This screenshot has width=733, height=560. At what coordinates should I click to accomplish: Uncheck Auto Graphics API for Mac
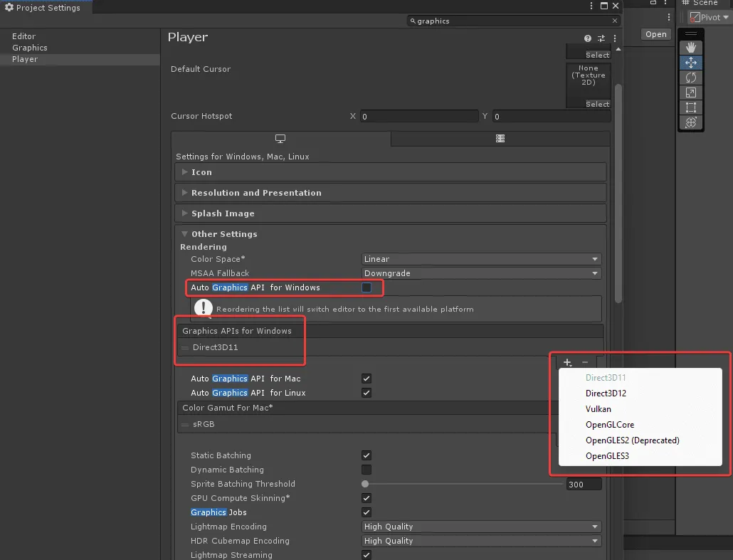(366, 379)
